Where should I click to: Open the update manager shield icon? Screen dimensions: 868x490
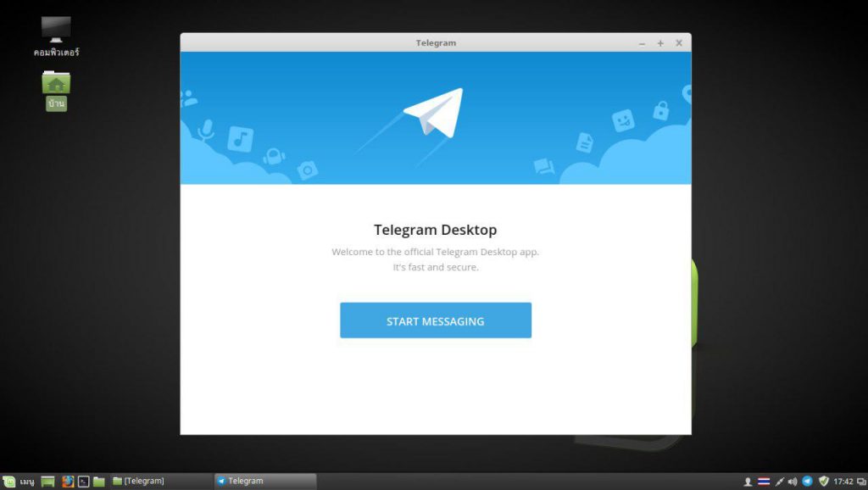(824, 482)
